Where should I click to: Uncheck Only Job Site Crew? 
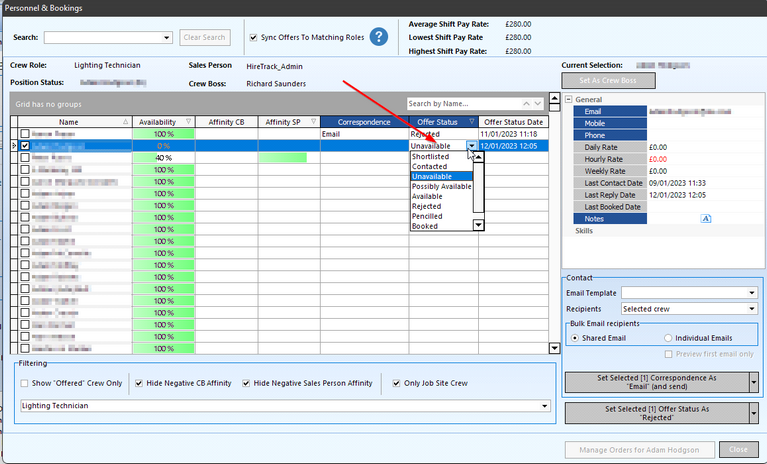tap(396, 382)
